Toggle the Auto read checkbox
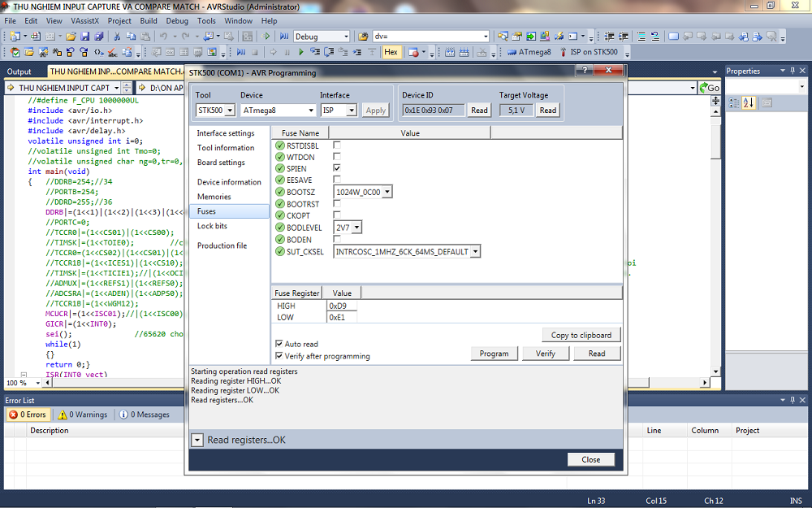Screen dimensions: 812x508 pos(279,344)
